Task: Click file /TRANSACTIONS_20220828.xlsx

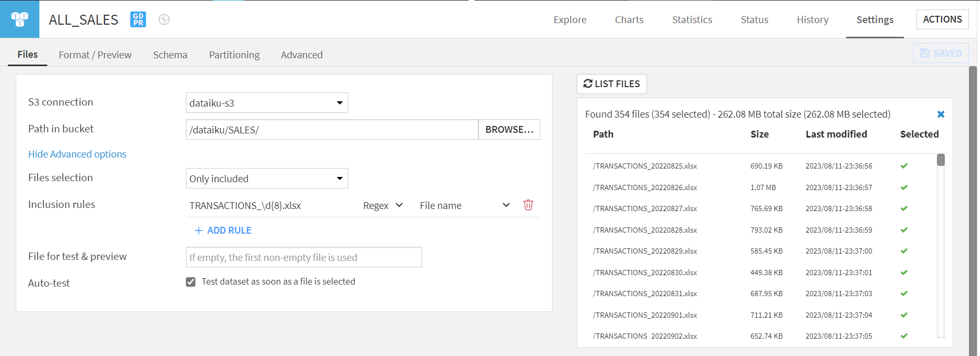Action: pos(645,230)
